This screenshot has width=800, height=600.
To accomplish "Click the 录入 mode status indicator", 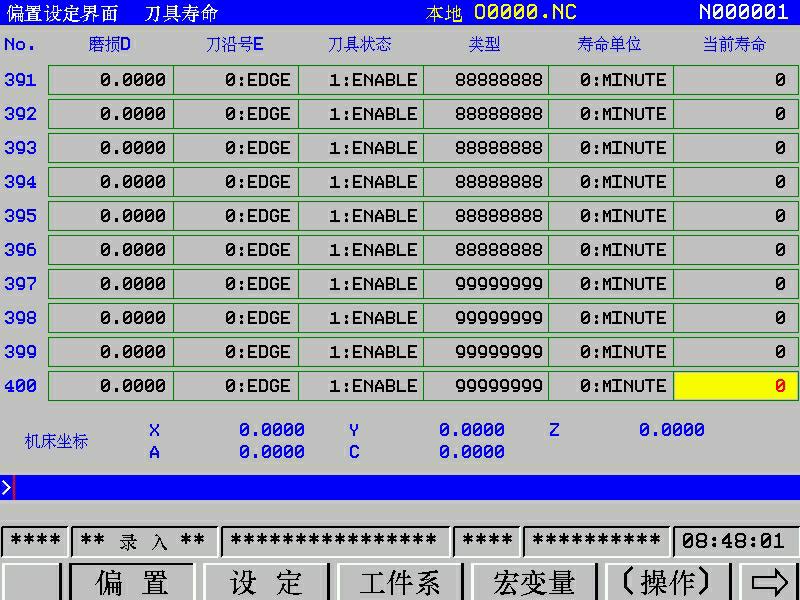I will (x=143, y=541).
